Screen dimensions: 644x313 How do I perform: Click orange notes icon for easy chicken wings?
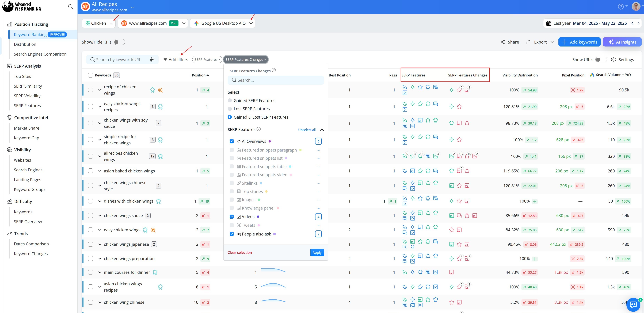click(153, 230)
